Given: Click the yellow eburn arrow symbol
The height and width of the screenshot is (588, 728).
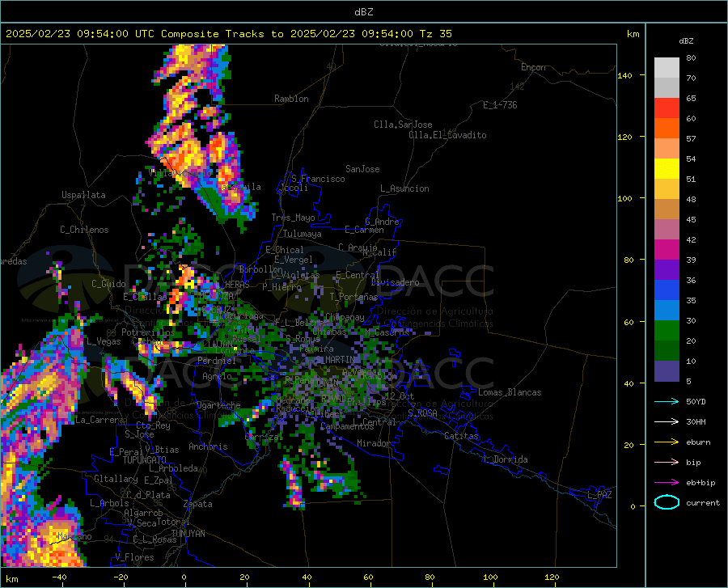Looking at the screenshot, I should tap(667, 442).
